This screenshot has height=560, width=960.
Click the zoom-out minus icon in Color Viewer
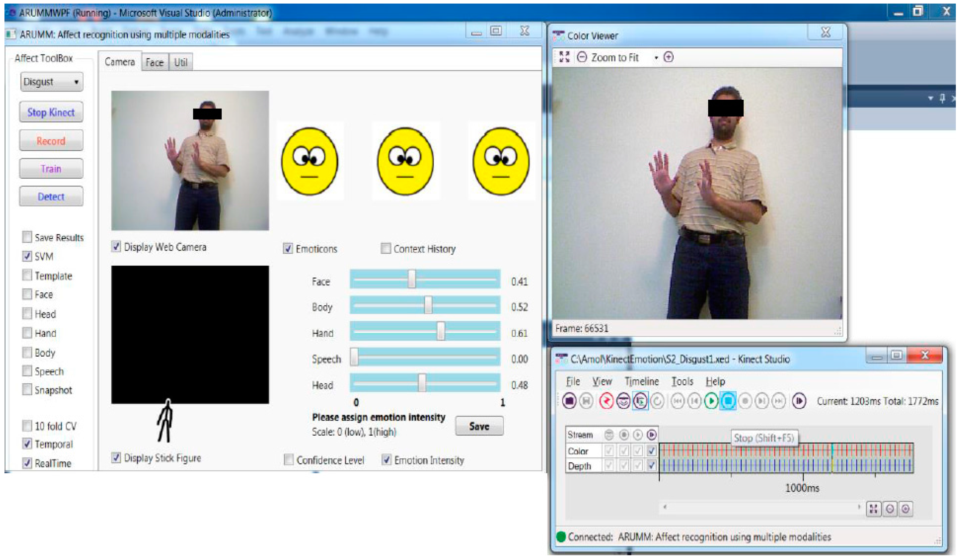tap(582, 57)
